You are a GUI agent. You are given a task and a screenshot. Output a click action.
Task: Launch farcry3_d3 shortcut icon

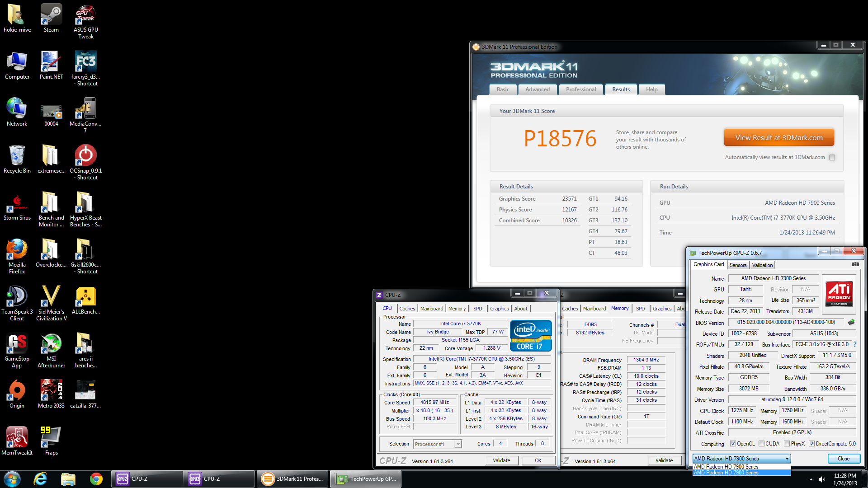[85, 68]
